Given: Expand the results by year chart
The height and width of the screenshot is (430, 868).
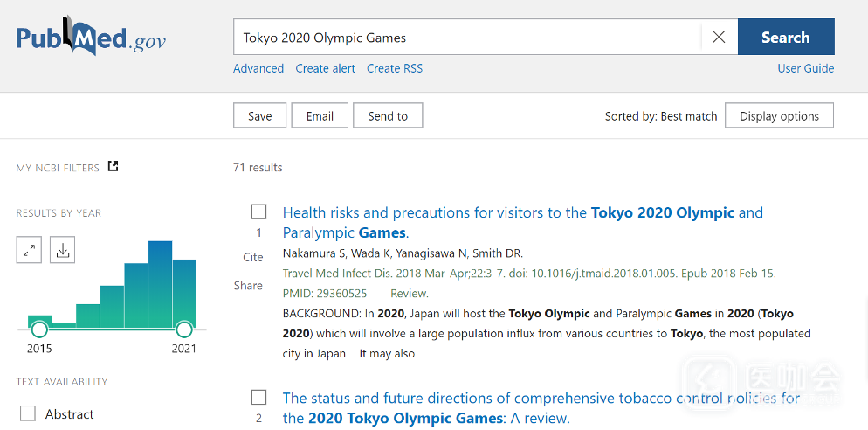Looking at the screenshot, I should click(30, 250).
